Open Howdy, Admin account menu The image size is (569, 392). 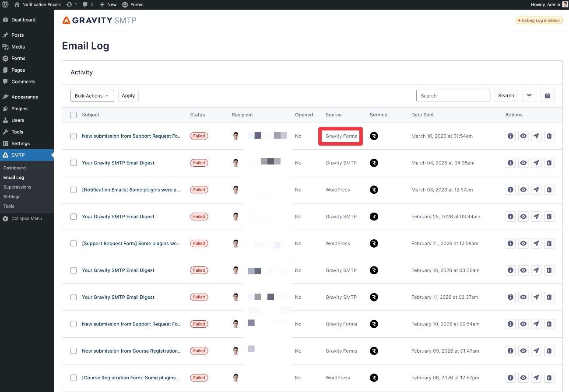pos(549,4)
